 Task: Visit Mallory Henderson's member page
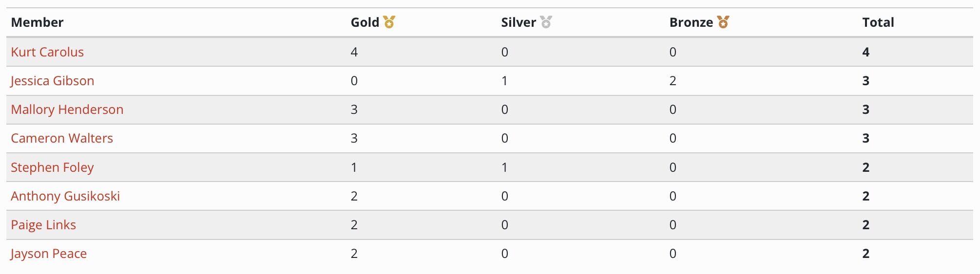click(x=67, y=110)
